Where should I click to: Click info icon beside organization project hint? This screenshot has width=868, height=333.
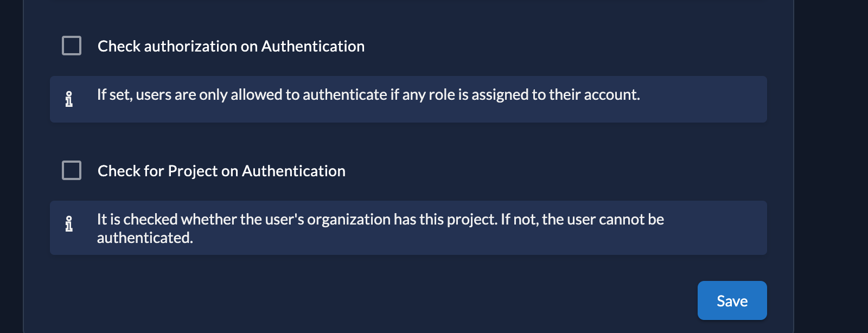pyautogui.click(x=69, y=224)
